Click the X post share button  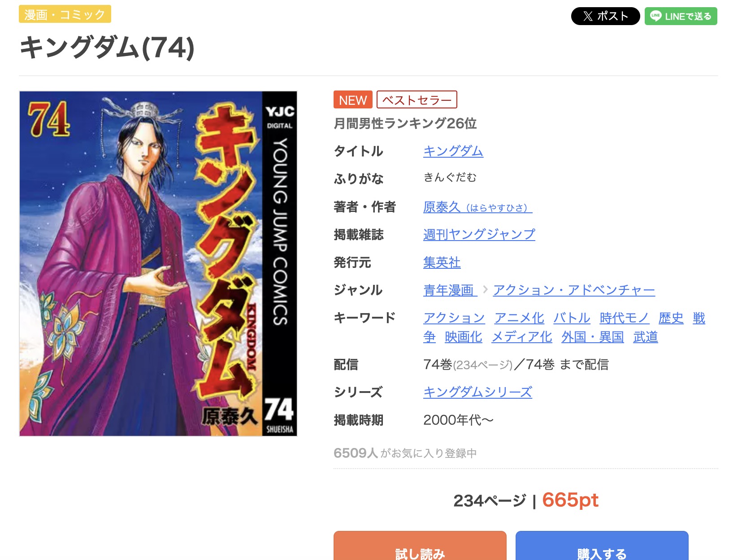click(x=605, y=16)
